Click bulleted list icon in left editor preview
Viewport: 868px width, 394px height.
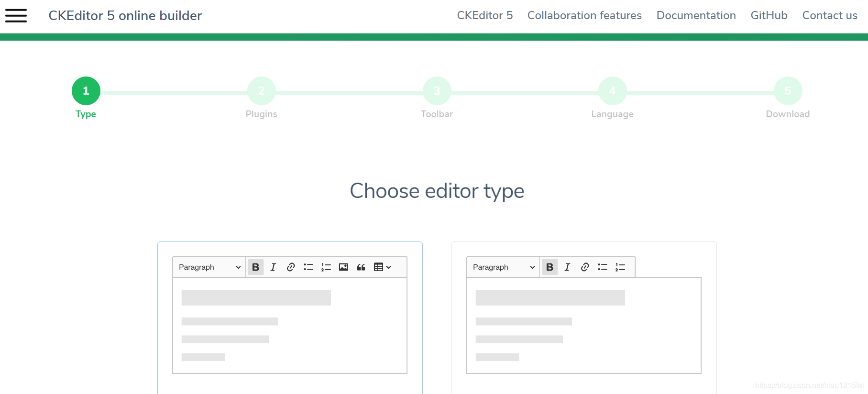tap(308, 267)
